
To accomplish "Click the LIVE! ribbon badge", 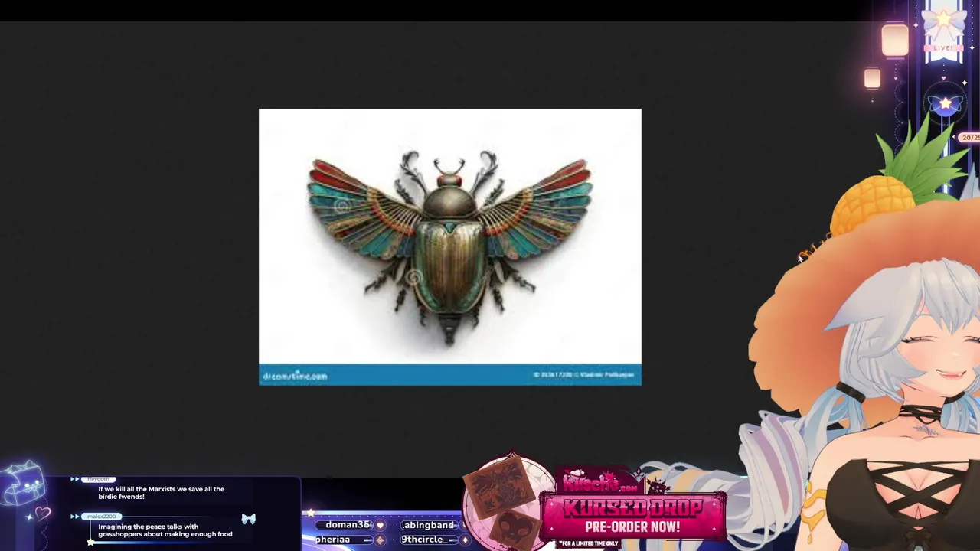I will [x=943, y=47].
